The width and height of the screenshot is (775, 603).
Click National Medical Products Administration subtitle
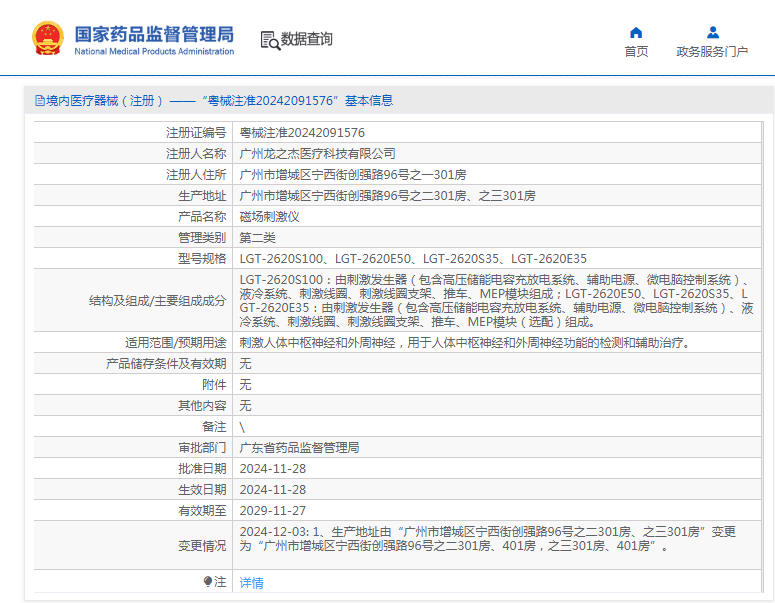click(x=154, y=51)
